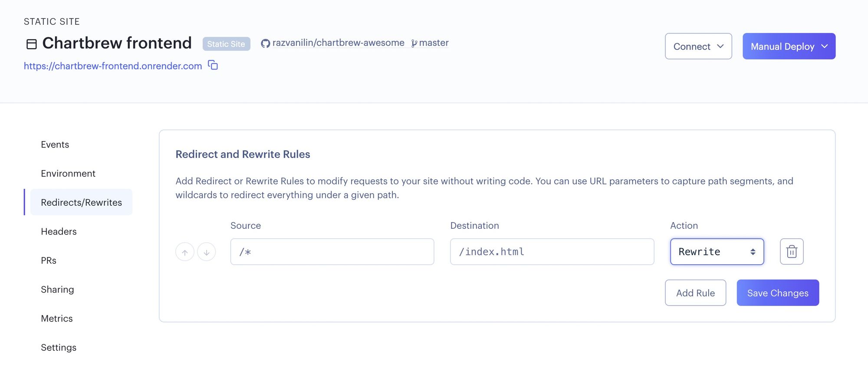Screen dimensions: 868x385
Task: Select Redirects/Rewrites in the sidebar
Action: point(81,202)
